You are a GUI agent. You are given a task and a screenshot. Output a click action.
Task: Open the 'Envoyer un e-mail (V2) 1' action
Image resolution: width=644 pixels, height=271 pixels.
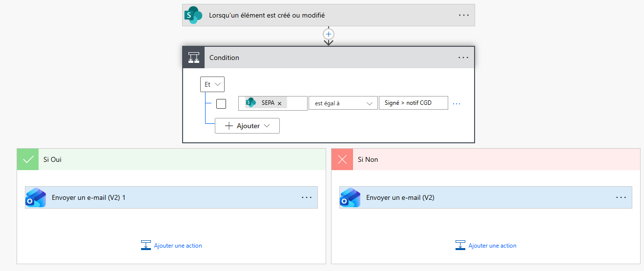tap(171, 197)
